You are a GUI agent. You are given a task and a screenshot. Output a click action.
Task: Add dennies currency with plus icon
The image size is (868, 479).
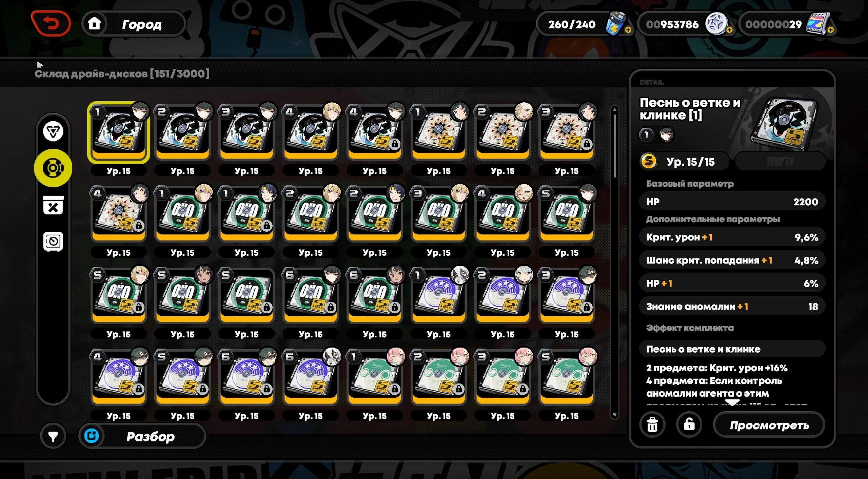(x=729, y=30)
